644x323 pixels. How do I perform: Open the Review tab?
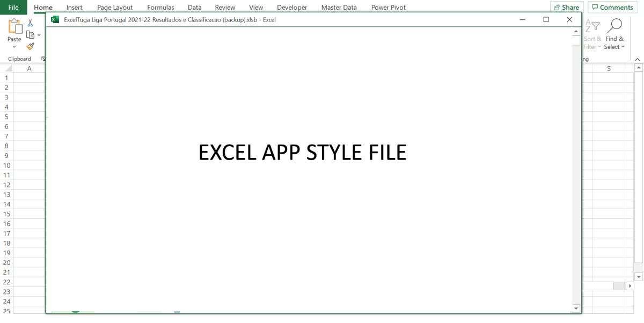[225, 8]
